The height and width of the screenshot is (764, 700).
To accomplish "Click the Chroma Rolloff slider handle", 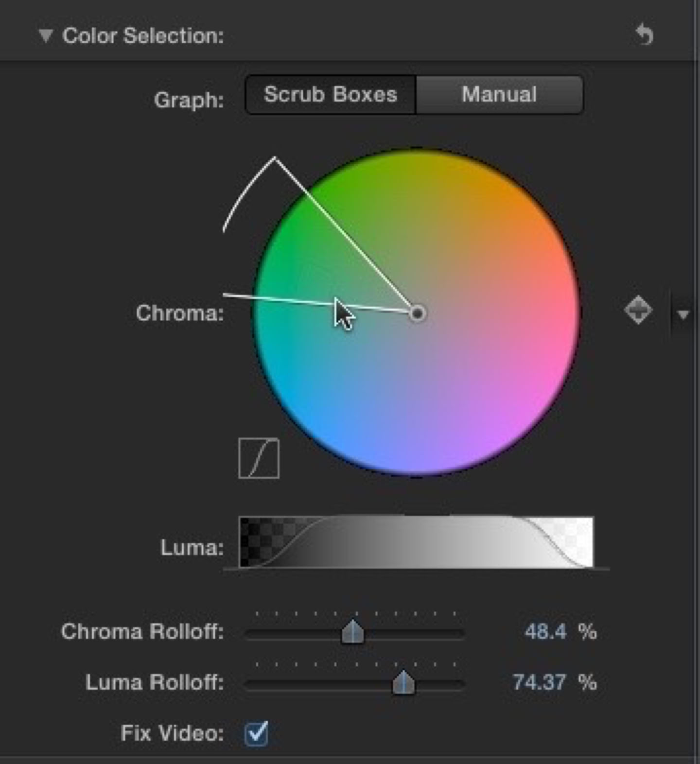I will [353, 632].
